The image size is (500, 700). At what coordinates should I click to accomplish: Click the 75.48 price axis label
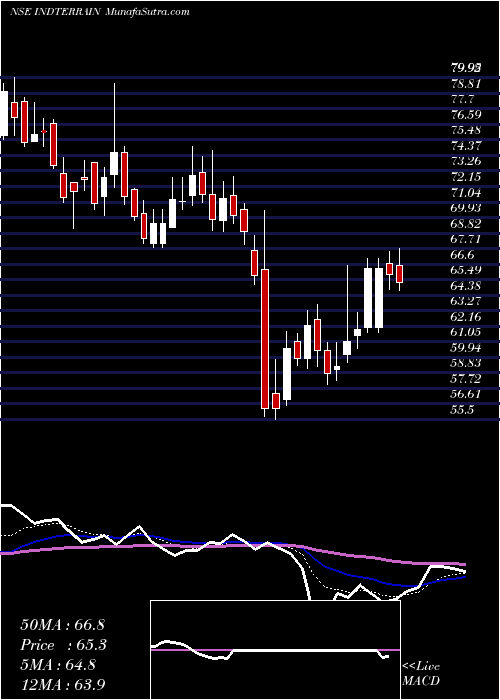[x=464, y=130]
